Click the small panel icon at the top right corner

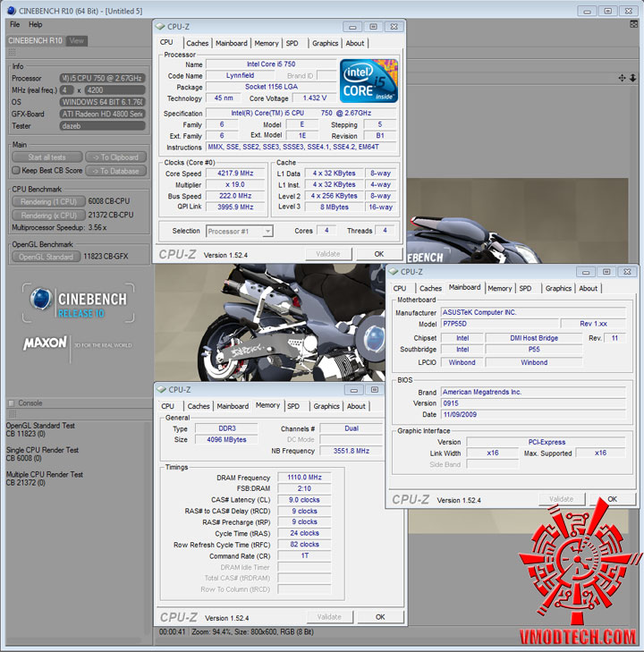coord(633,24)
